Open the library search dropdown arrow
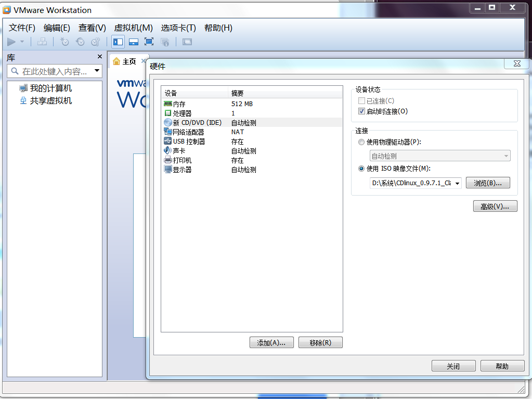This screenshot has width=532, height=399. coord(97,71)
